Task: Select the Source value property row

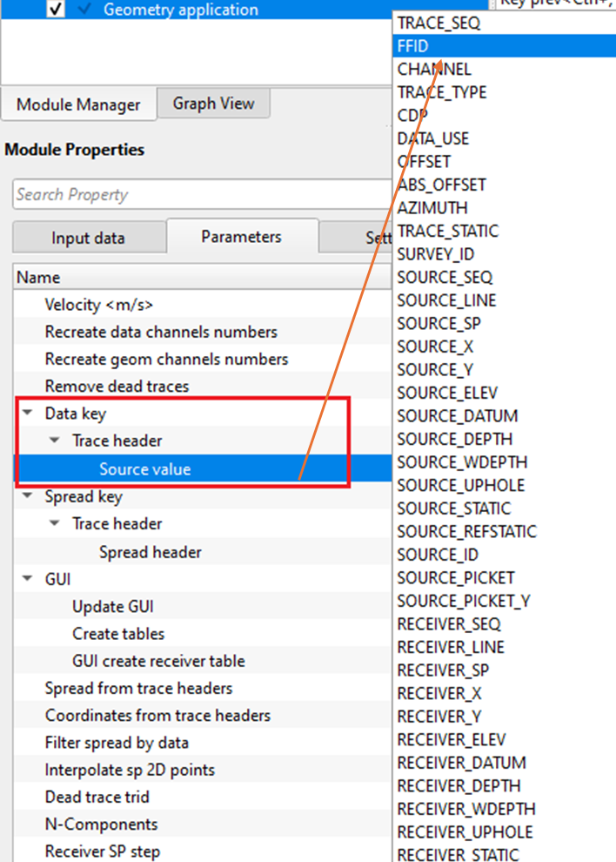Action: pos(144,469)
